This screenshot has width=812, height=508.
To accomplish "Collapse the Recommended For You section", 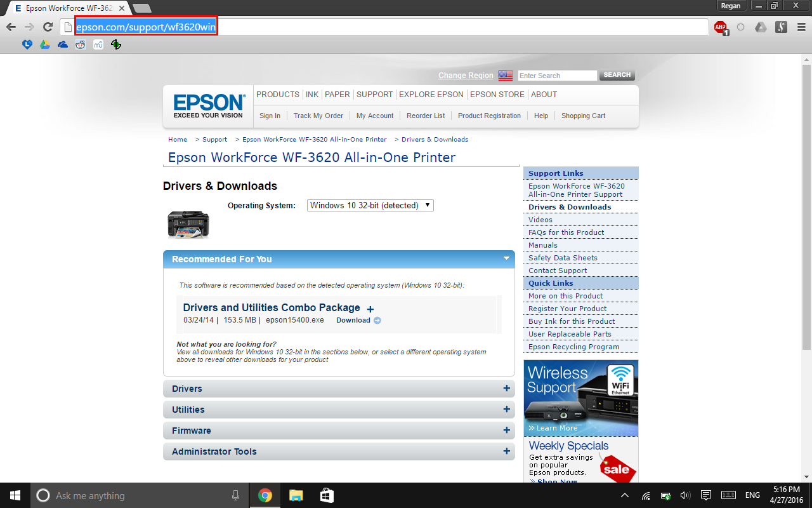I will click(x=506, y=258).
